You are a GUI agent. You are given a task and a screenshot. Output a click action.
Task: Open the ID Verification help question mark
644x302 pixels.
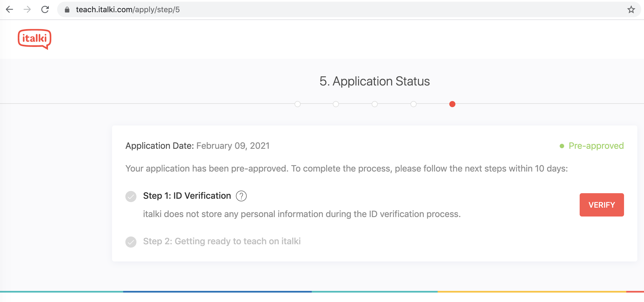(241, 196)
